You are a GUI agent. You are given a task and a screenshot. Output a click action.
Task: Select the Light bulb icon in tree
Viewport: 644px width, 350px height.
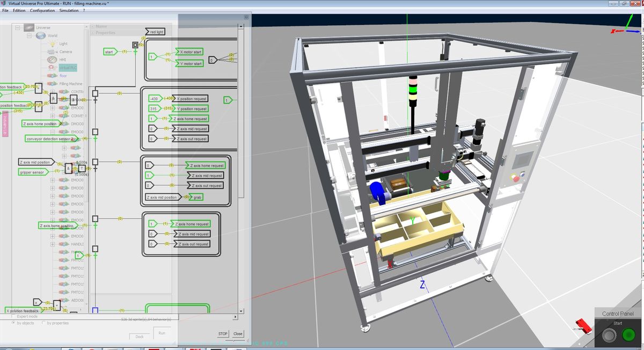52,43
